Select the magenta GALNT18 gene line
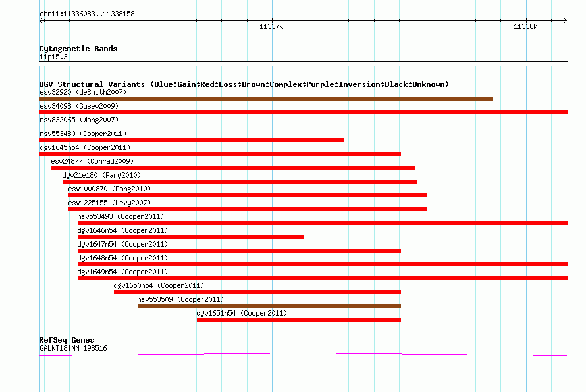The image size is (586, 392). point(303,354)
